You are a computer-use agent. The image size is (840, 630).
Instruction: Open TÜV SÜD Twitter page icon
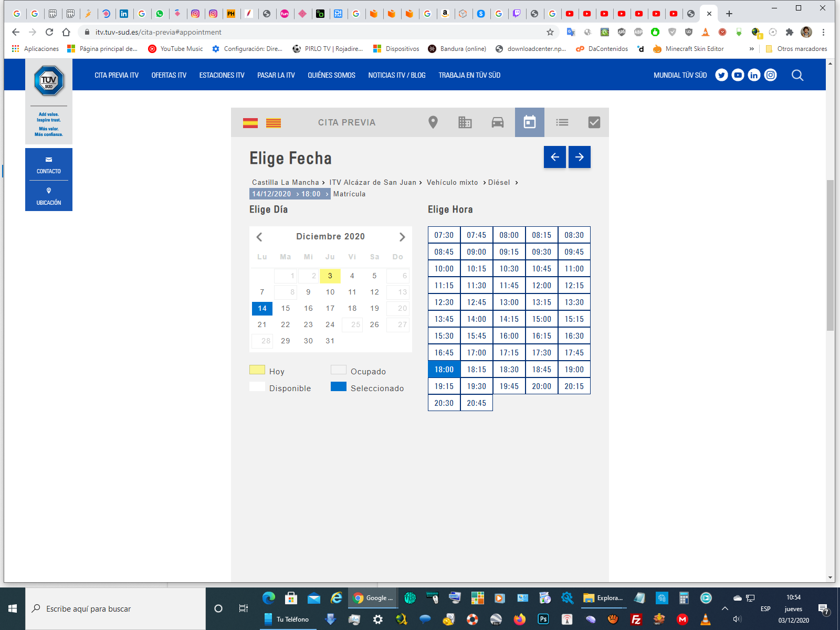point(721,75)
